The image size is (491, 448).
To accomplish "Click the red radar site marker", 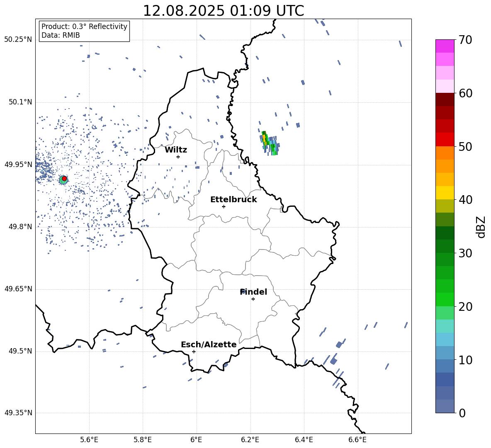I will click(64, 179).
